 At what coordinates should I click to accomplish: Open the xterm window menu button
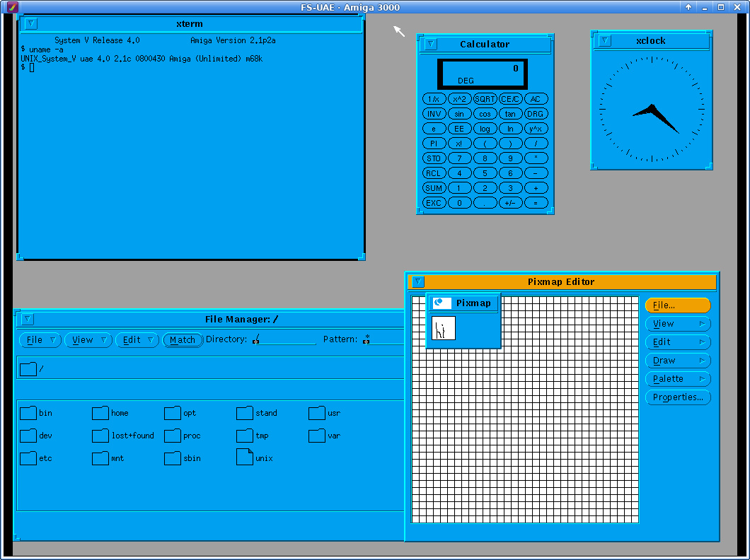click(x=30, y=23)
